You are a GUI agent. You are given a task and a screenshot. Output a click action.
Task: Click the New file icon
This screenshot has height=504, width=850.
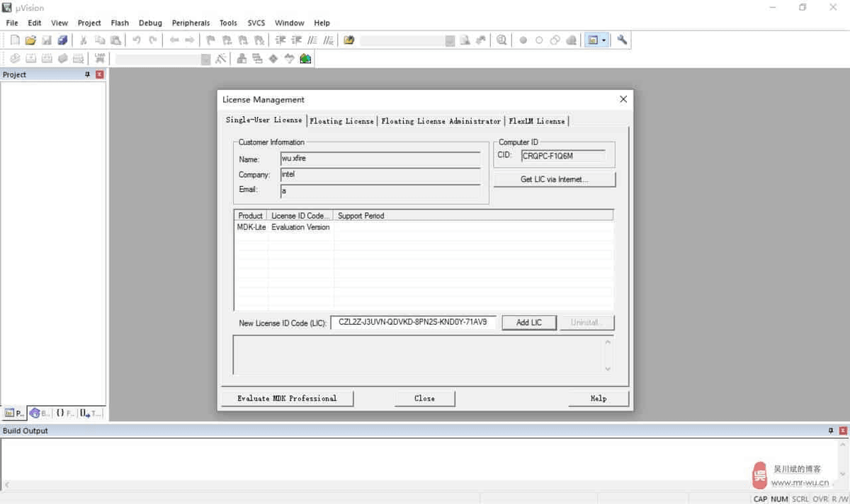[15, 40]
